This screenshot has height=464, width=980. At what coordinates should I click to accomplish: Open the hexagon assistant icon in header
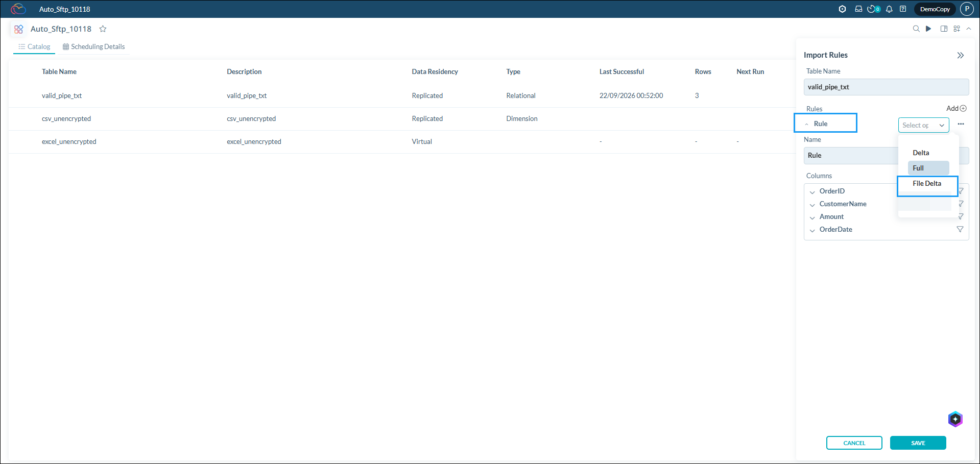(x=843, y=9)
